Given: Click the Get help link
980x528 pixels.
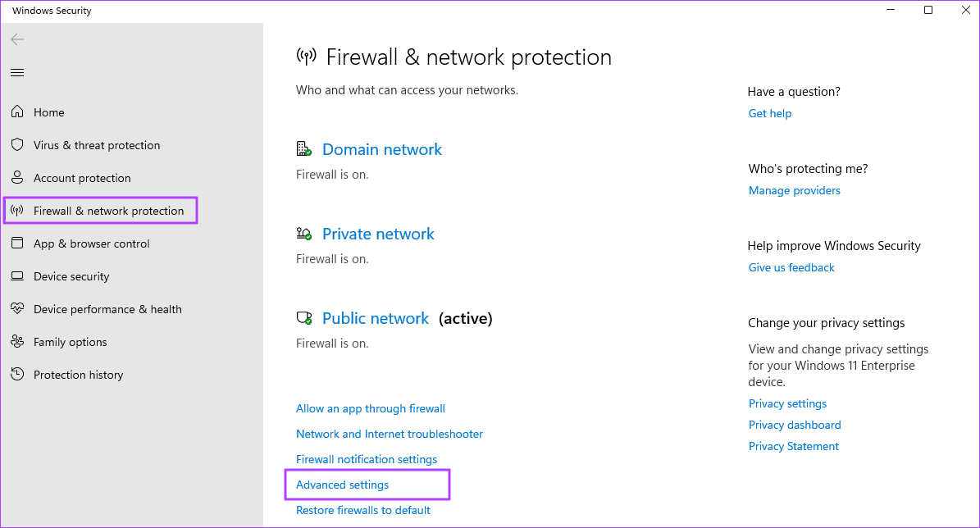Looking at the screenshot, I should tap(770, 113).
